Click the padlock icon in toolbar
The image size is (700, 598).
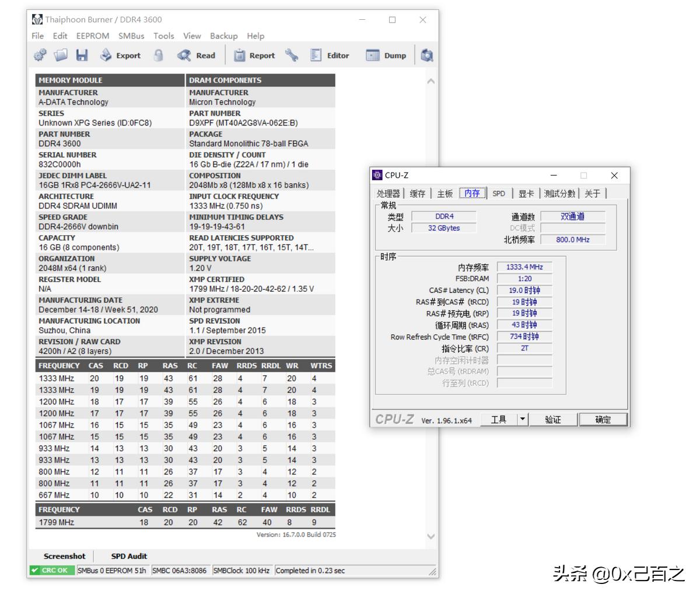[158, 55]
